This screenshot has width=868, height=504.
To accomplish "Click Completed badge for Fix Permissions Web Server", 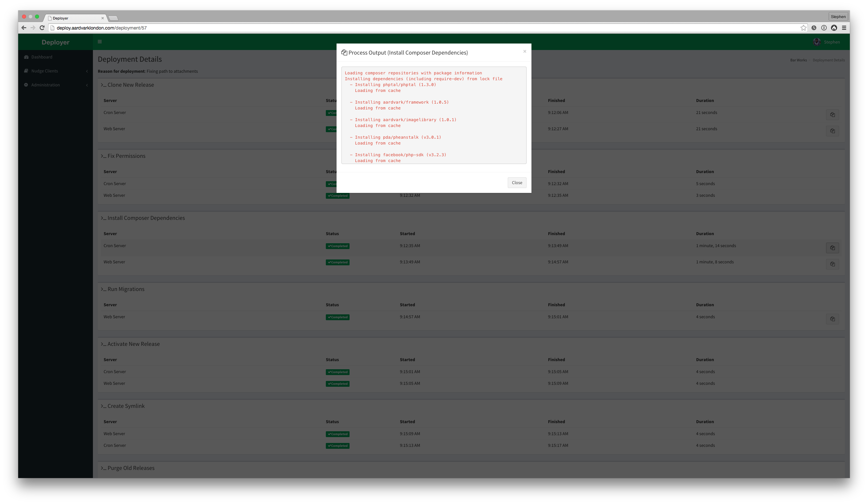I will coord(338,196).
